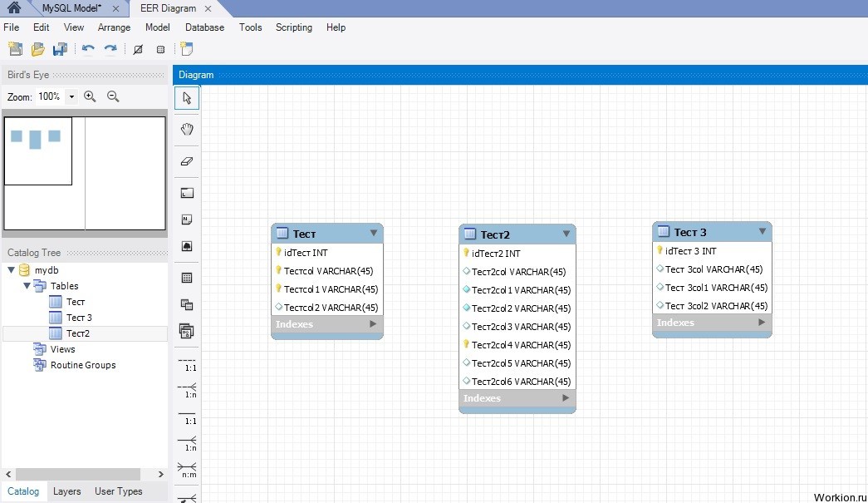868x503 pixels.
Task: Open the Zoom percentage dropdown
Action: pos(71,96)
